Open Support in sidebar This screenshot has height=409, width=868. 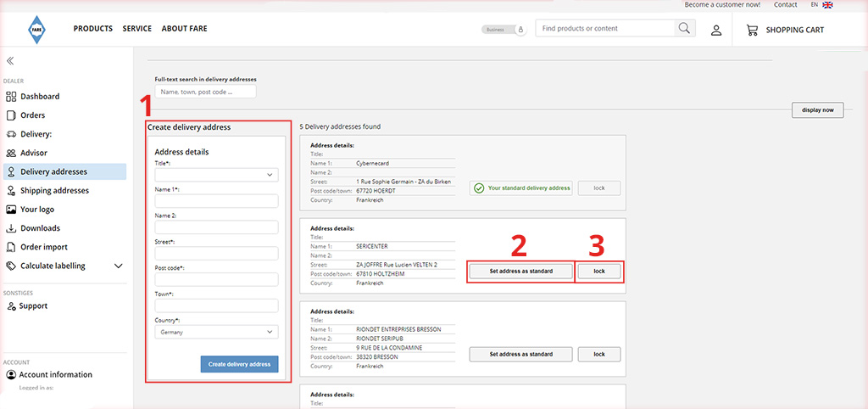click(33, 306)
